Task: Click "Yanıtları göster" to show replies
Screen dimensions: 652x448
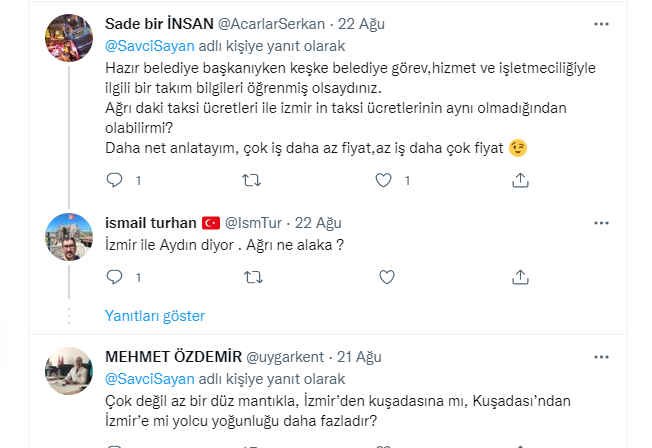Action: [x=155, y=316]
